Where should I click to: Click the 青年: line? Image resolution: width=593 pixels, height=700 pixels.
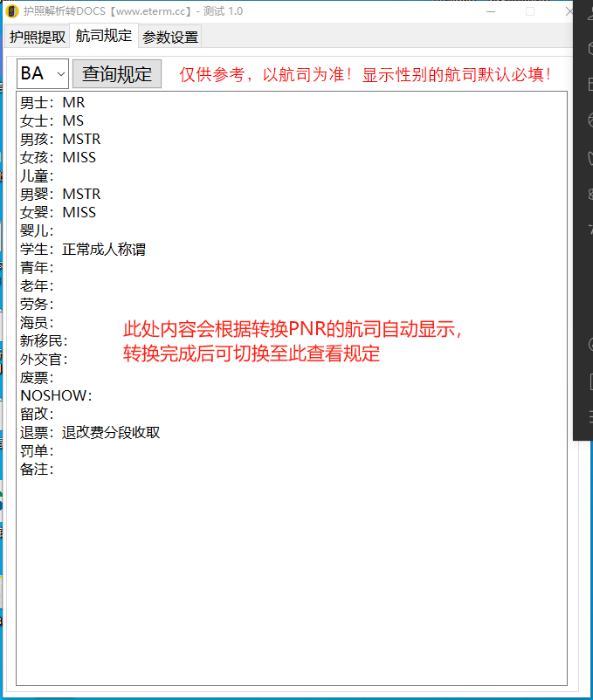pos(37,267)
